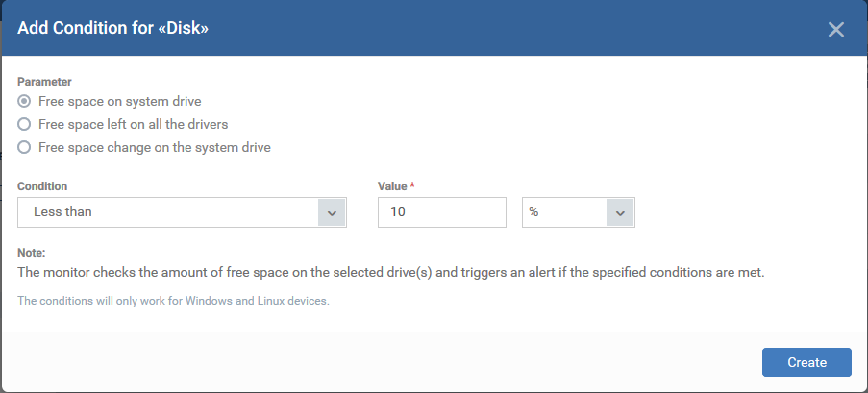This screenshot has width=868, height=393.
Task: Select the Free space on system drive radio button
Action: (x=24, y=101)
